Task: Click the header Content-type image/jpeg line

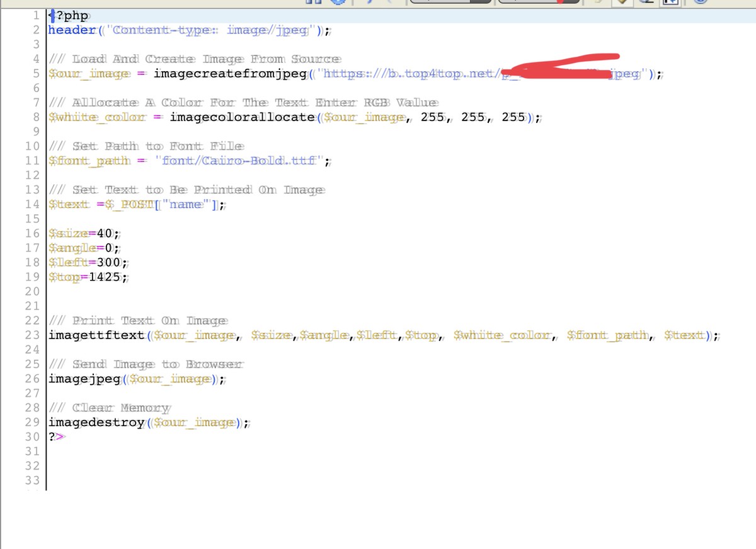Action: coord(190,30)
